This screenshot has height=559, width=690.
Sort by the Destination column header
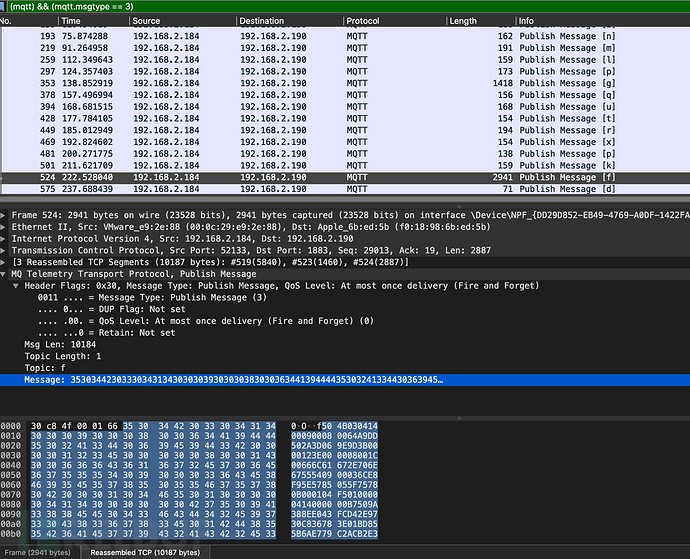[x=290, y=21]
